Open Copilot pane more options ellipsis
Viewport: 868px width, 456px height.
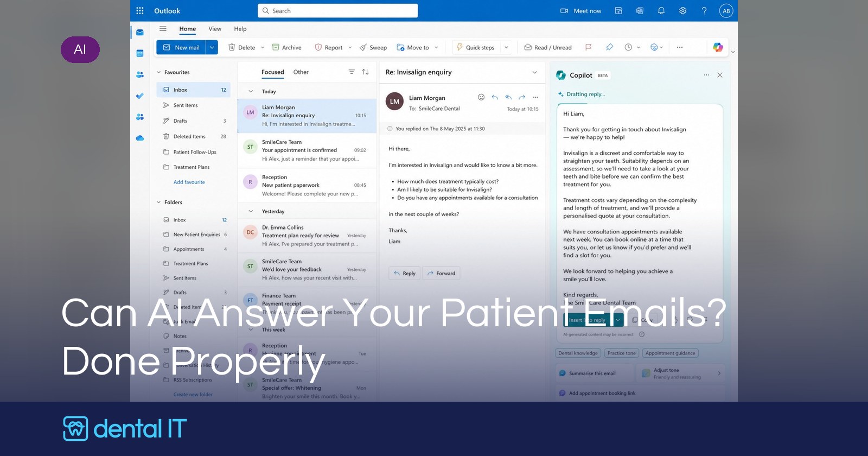point(706,75)
